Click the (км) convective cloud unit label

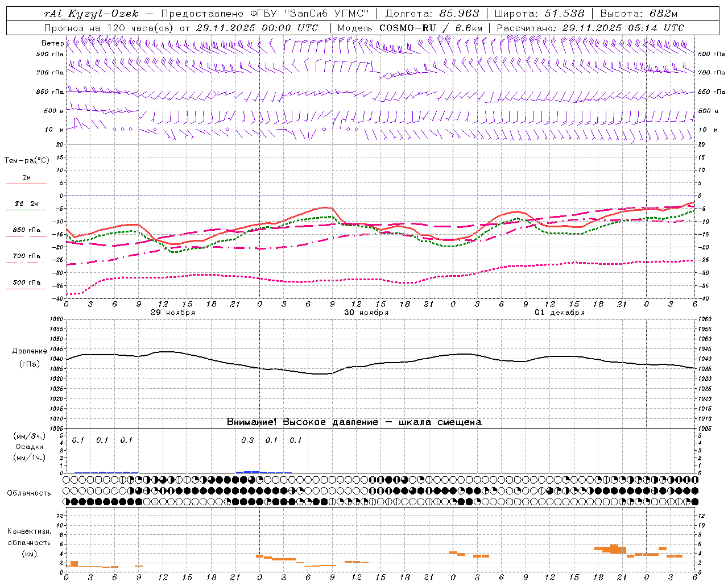coord(29,554)
